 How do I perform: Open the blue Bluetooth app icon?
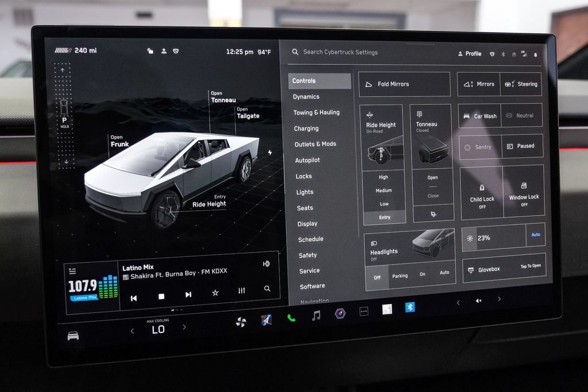coord(410,307)
